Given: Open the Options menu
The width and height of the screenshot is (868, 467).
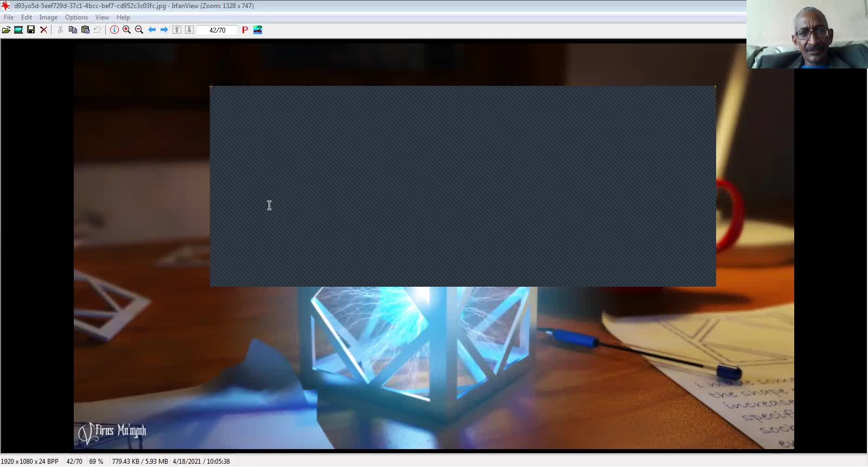Looking at the screenshot, I should pos(76,17).
